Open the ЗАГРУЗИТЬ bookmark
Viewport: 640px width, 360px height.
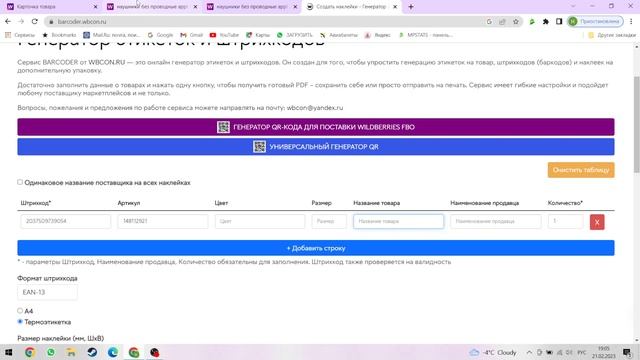(x=294, y=35)
